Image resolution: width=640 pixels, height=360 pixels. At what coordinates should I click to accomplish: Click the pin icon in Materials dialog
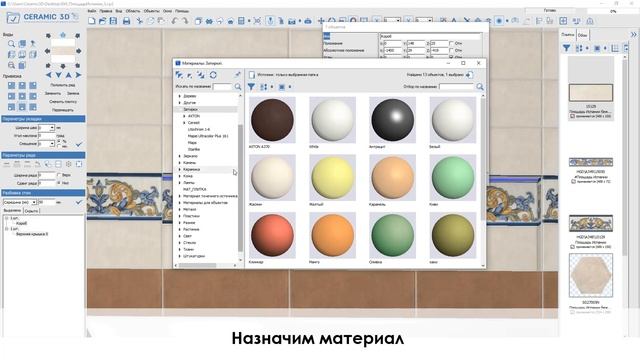coord(238,75)
